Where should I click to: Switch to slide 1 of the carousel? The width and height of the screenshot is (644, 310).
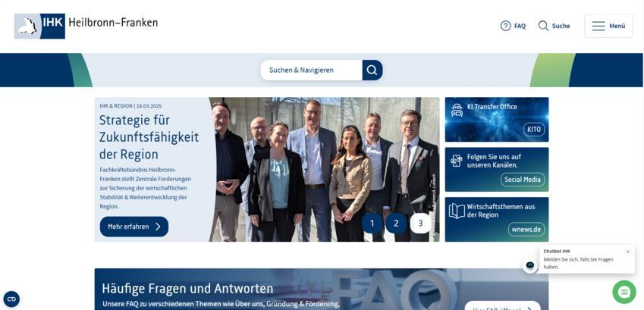[372, 224]
